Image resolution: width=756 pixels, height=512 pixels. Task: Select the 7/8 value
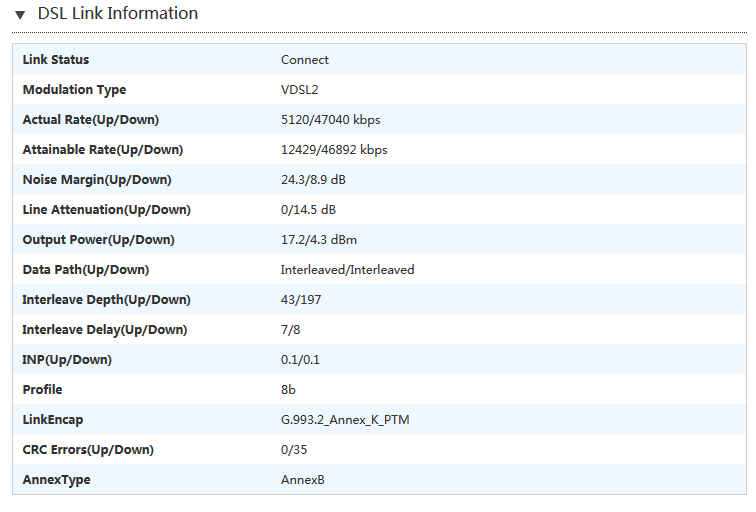tap(290, 330)
